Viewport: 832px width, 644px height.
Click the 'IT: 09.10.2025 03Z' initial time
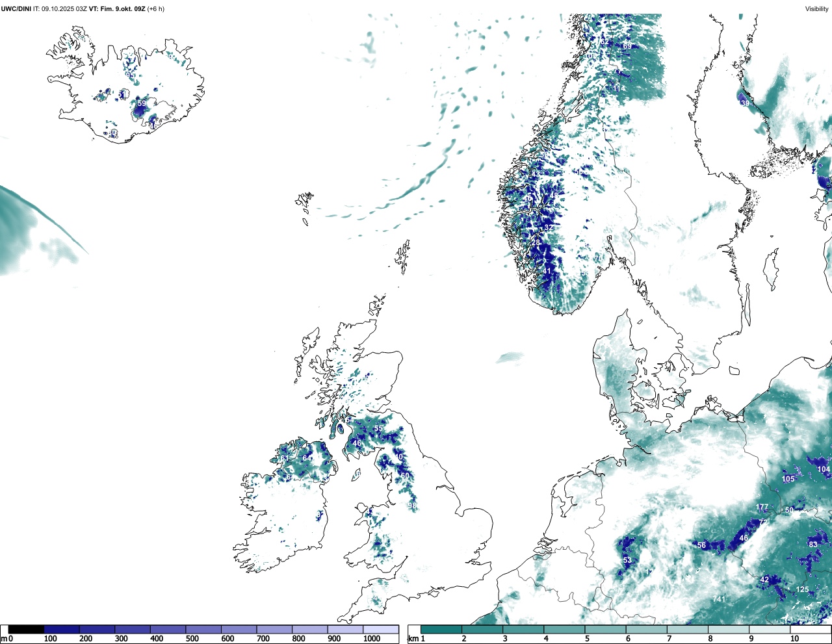tap(60, 8)
